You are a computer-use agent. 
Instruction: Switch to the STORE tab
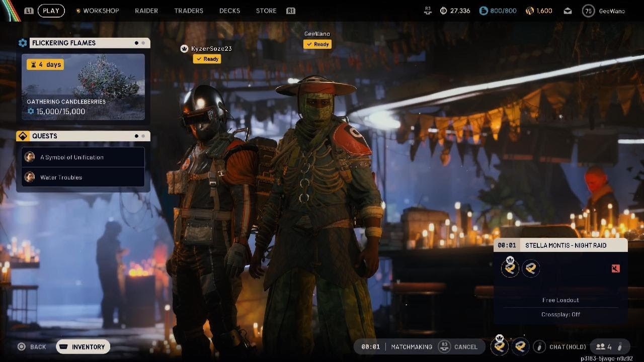266,11
